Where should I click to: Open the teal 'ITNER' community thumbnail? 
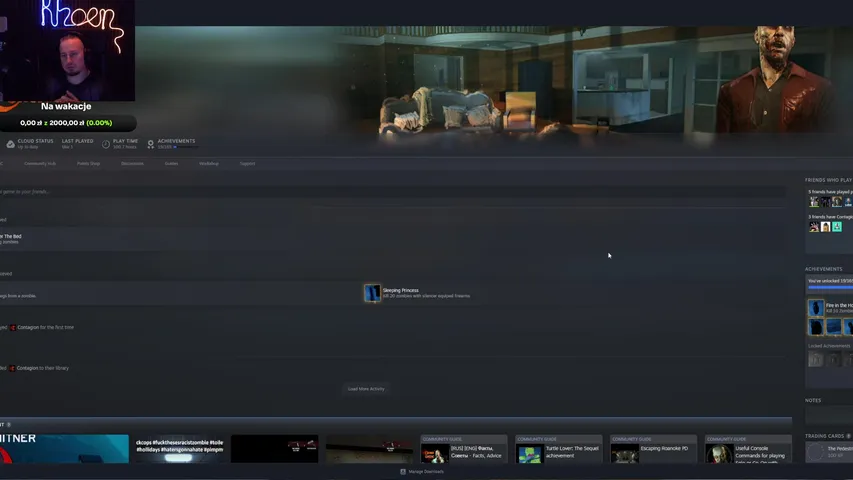click(64, 449)
